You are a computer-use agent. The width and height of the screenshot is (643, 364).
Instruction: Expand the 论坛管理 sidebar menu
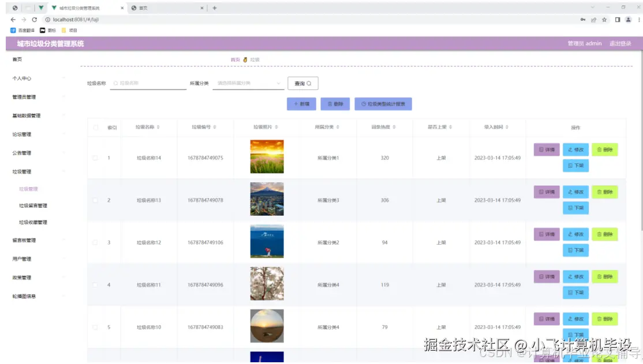(39, 134)
